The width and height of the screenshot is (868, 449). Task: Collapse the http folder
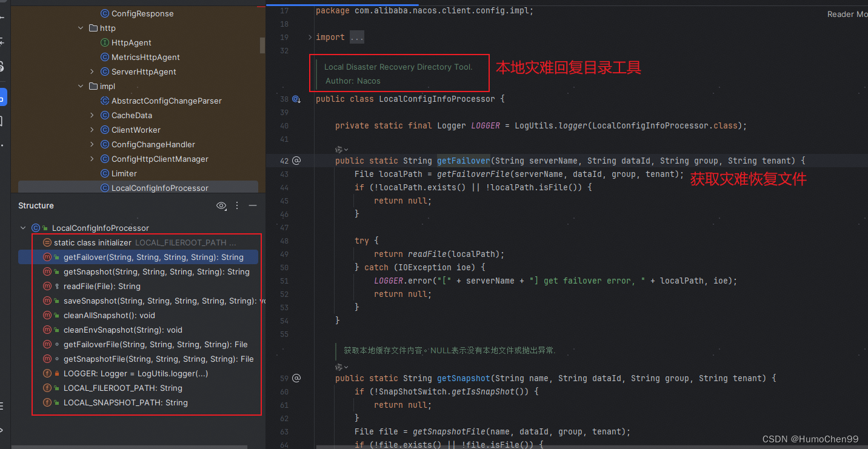click(81, 28)
